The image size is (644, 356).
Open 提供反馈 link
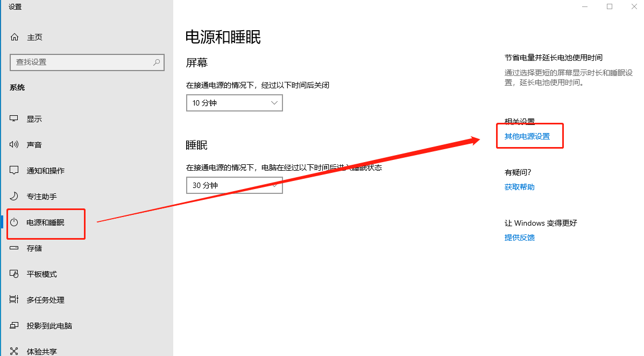point(519,237)
